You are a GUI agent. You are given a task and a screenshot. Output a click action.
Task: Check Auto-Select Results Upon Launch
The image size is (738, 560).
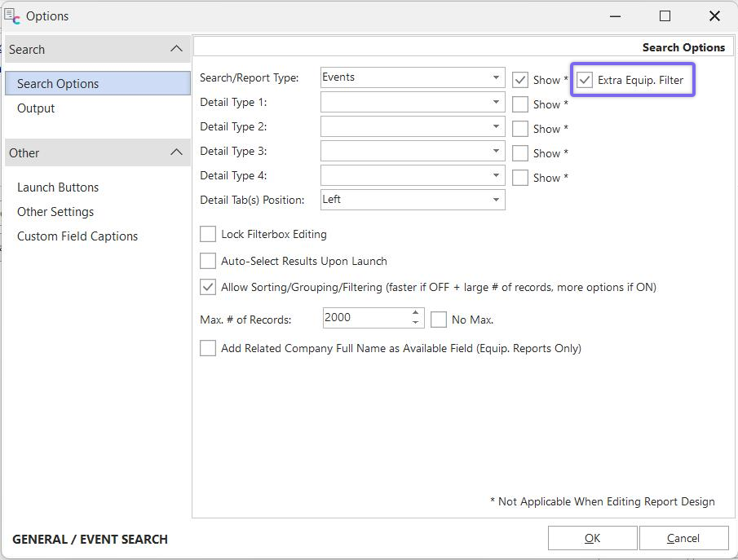(208, 262)
